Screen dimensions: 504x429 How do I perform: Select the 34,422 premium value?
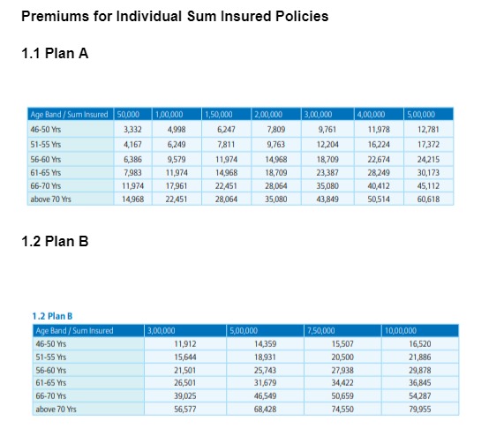(x=342, y=383)
